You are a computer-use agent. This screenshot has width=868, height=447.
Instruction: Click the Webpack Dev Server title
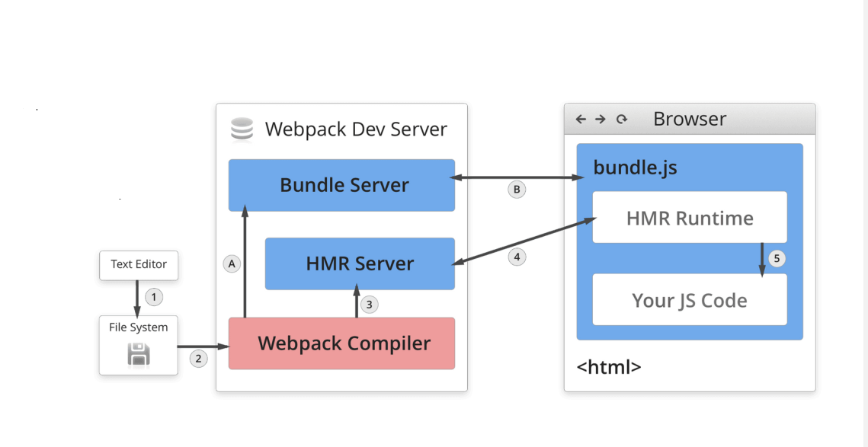pos(356,129)
